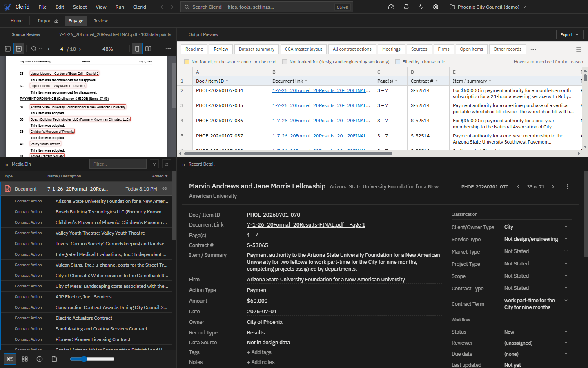This screenshot has width=588, height=368.
Task: Zoom in the PDF with the plus icon
Action: (122, 49)
